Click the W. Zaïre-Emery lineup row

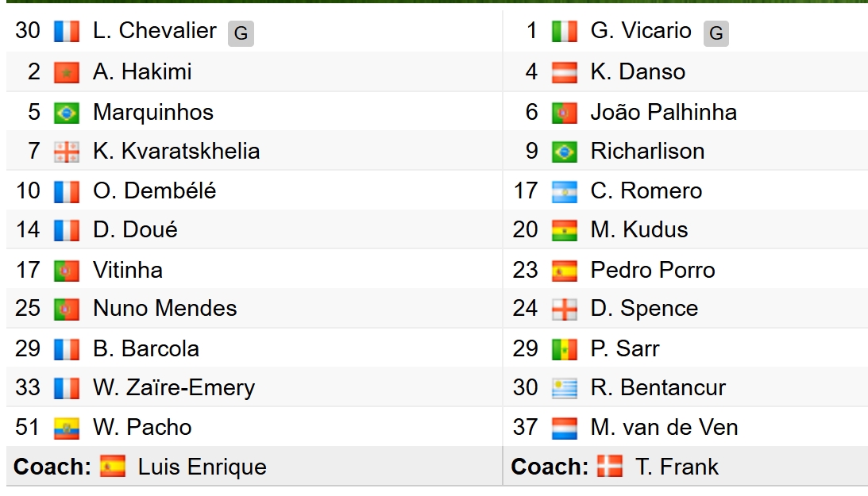[x=254, y=387]
